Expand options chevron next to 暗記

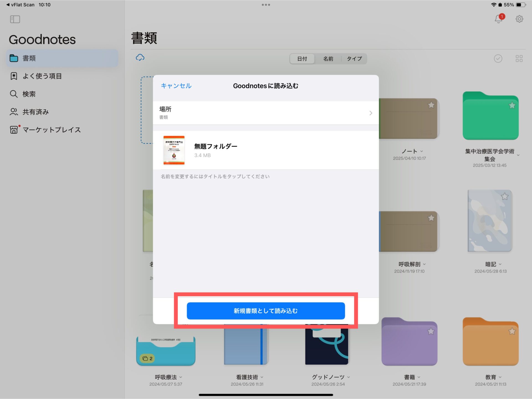[500, 264]
